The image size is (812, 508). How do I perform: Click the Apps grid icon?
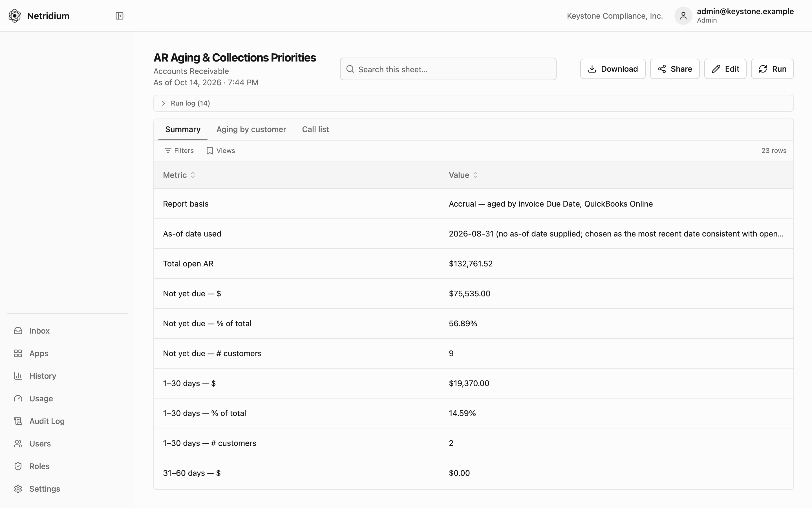(x=18, y=353)
